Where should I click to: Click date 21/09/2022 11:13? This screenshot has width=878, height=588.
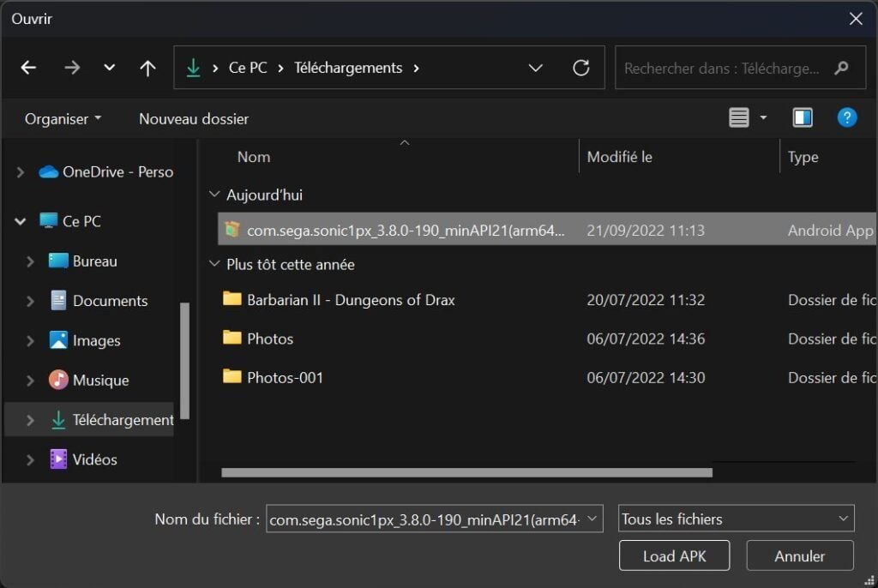click(646, 231)
